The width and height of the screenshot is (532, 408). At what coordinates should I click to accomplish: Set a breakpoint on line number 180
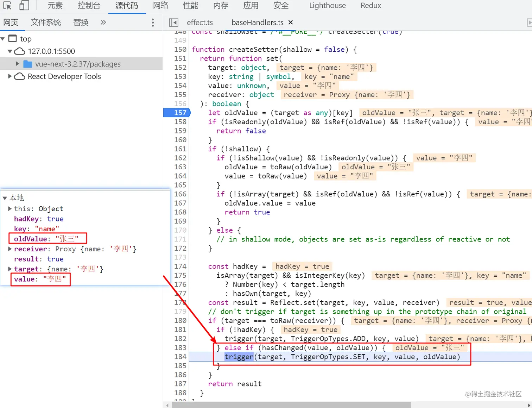click(x=180, y=321)
